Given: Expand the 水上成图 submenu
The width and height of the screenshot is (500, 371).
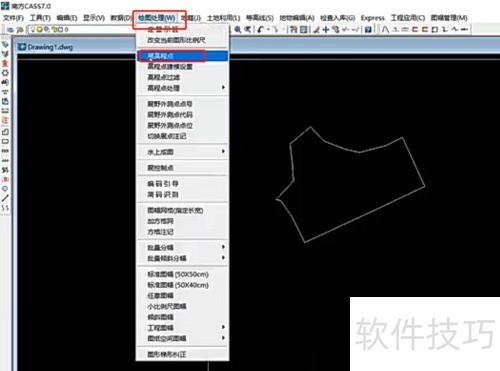Looking at the screenshot, I should 183,152.
